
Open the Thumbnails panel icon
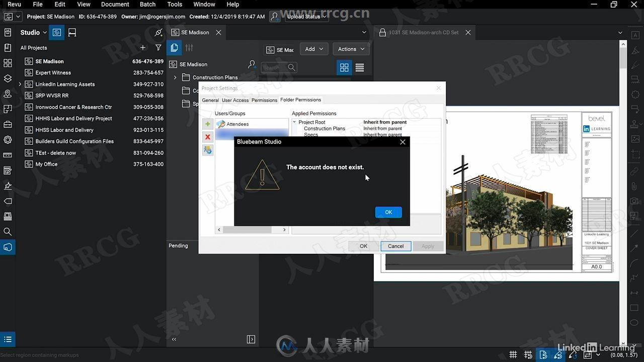8,63
